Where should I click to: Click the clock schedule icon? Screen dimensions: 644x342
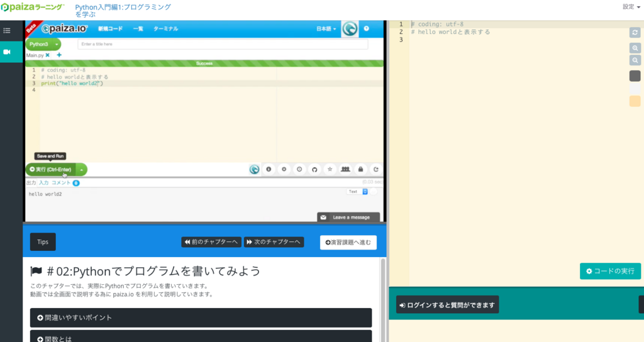299,169
